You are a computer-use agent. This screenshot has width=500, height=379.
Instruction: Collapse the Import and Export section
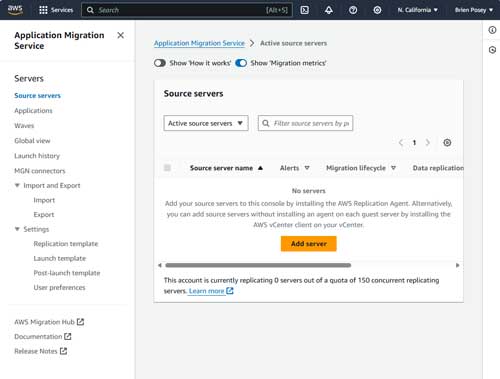(x=17, y=185)
